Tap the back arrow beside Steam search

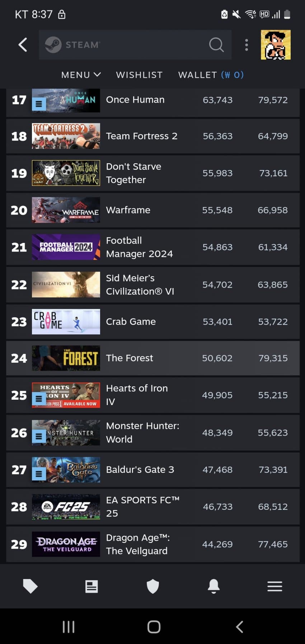(23, 45)
